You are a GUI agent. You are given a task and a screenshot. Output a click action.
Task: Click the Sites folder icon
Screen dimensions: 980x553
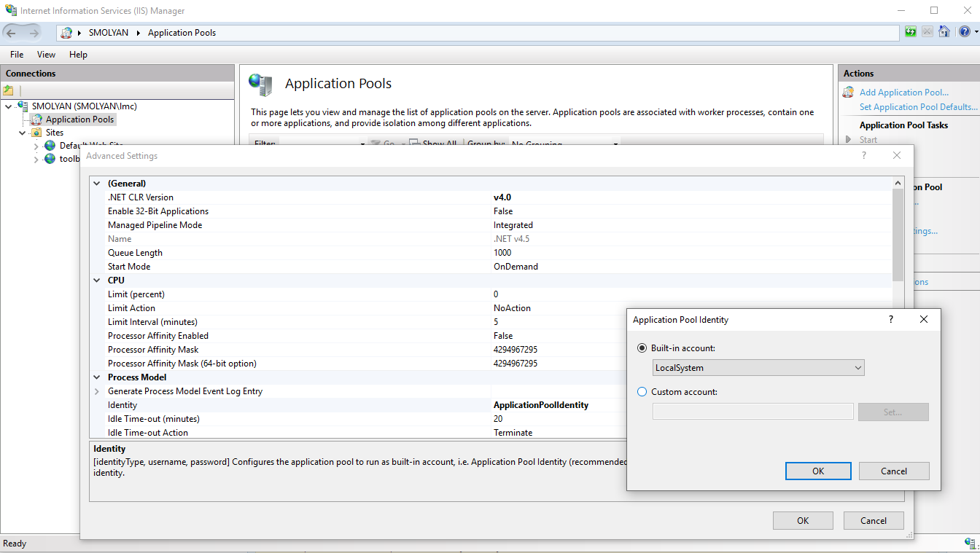coord(36,133)
